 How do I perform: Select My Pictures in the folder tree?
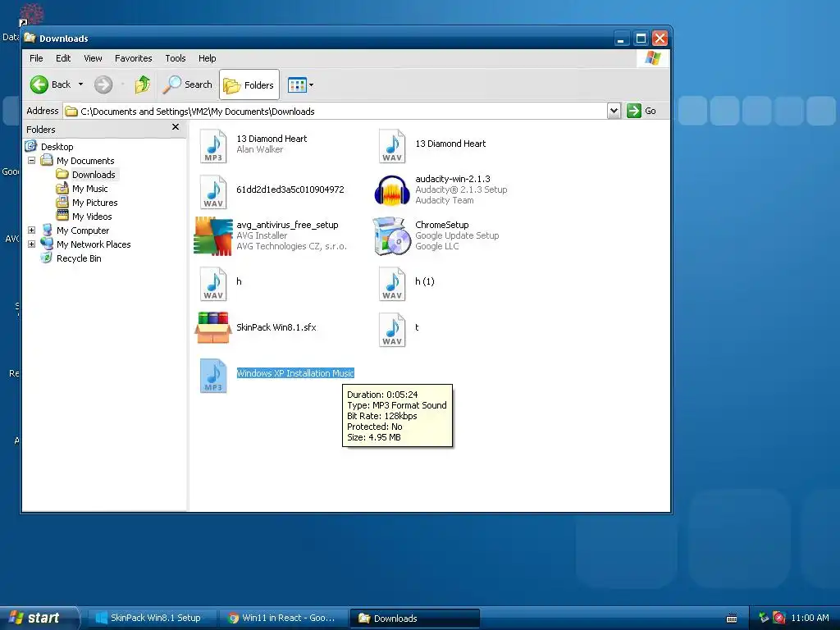coord(94,203)
